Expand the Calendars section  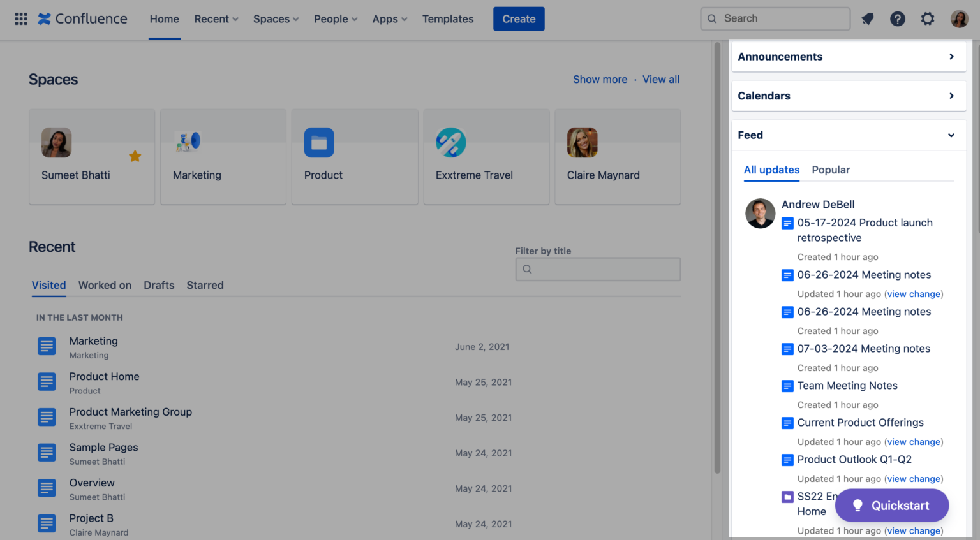[x=950, y=96]
